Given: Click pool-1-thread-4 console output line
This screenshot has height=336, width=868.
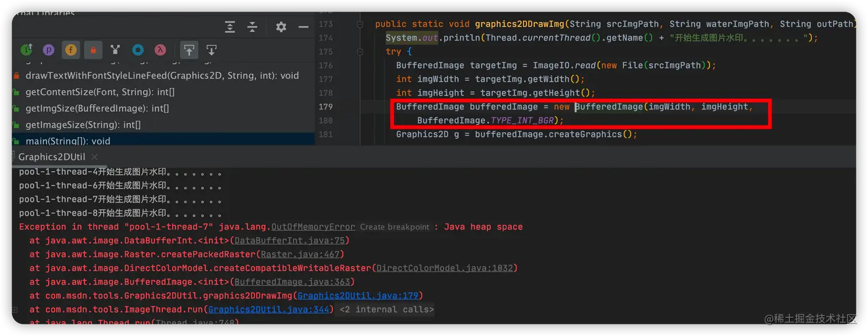Looking at the screenshot, I should click(121, 172).
